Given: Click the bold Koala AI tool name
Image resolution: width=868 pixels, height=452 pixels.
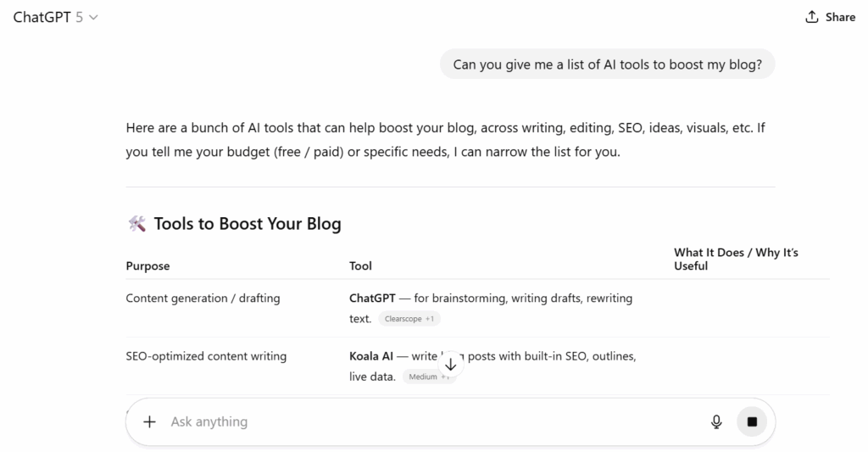Looking at the screenshot, I should pos(370,356).
